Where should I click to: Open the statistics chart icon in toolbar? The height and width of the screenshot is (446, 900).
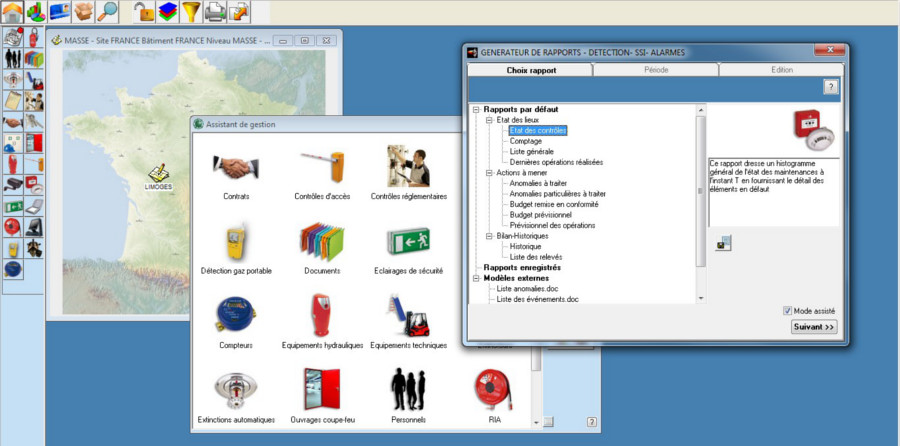pyautogui.click(x=36, y=11)
